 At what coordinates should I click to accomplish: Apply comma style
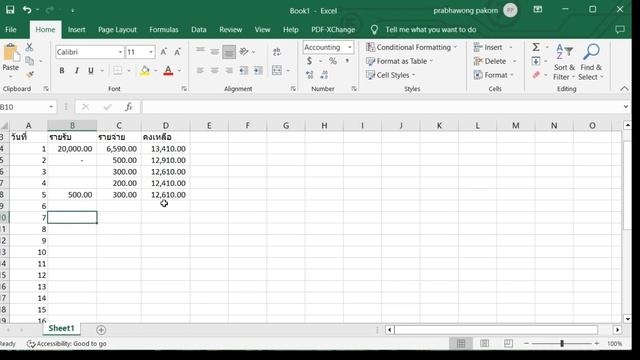(347, 61)
